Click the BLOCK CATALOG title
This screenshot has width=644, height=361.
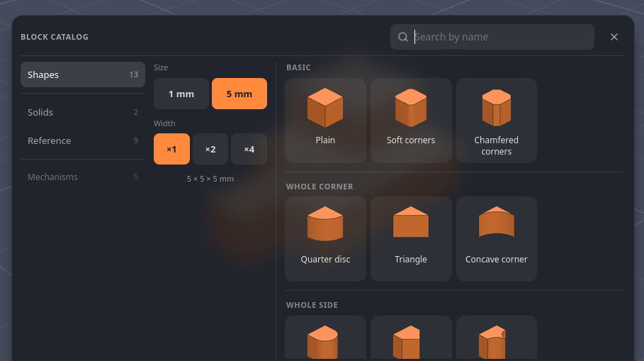[55, 37]
